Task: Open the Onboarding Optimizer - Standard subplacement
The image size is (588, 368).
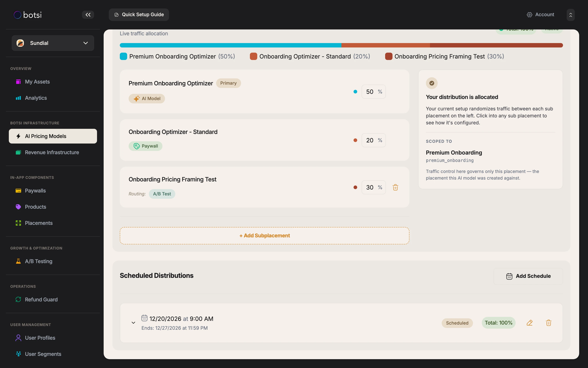Action: pyautogui.click(x=264, y=140)
